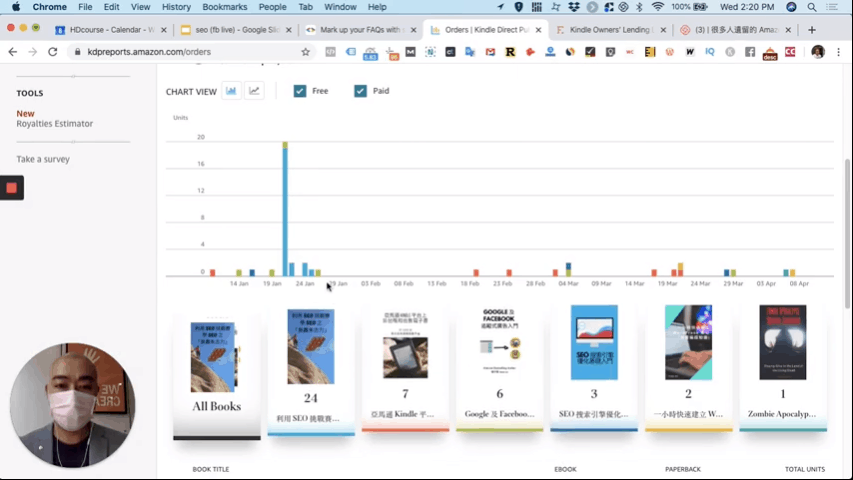Viewport: 853px width, 480px height.
Task: Switch to HDcourse Calendar tab
Action: (112, 30)
